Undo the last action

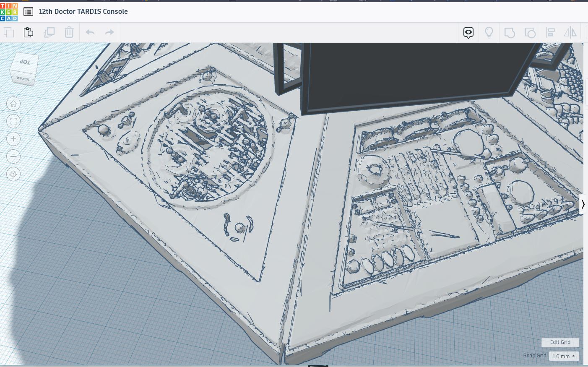[90, 32]
